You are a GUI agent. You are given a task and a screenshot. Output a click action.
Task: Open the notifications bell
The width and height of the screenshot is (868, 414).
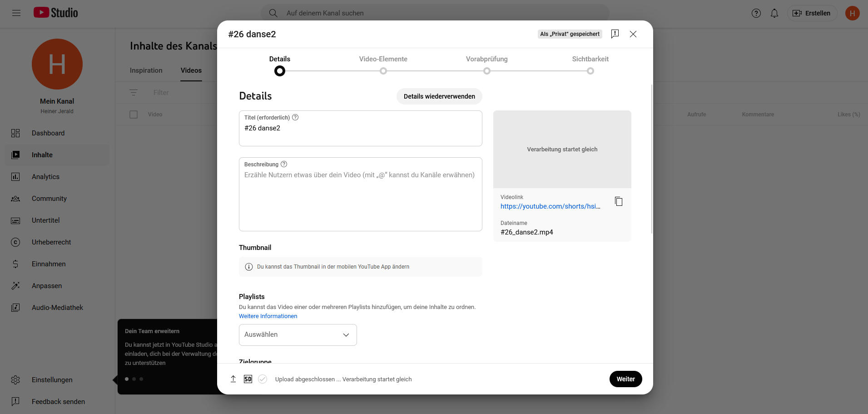pyautogui.click(x=774, y=13)
